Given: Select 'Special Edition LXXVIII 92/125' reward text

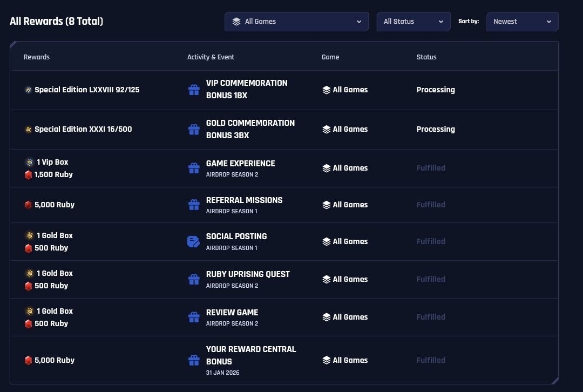Looking at the screenshot, I should [x=87, y=90].
